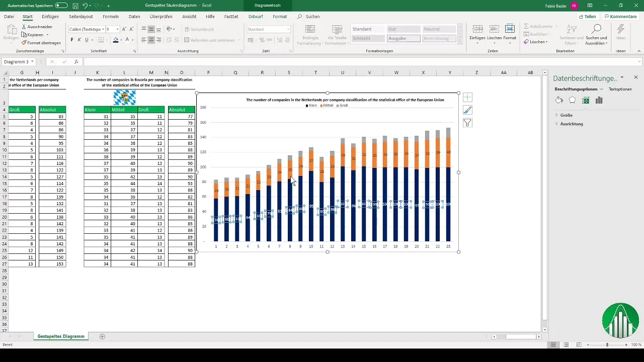Click the Suchen search box in ribbon

click(x=309, y=17)
